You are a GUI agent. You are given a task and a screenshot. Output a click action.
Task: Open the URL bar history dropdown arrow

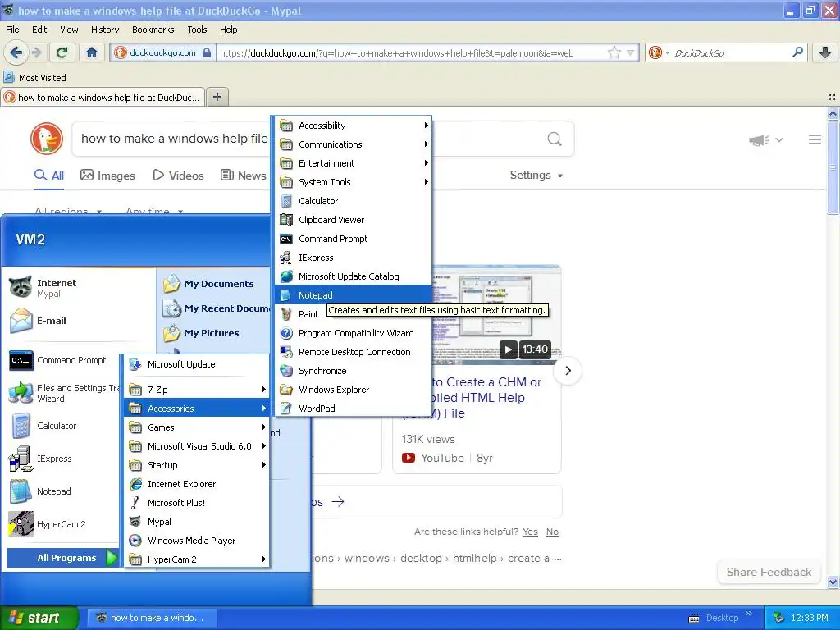[x=631, y=52]
